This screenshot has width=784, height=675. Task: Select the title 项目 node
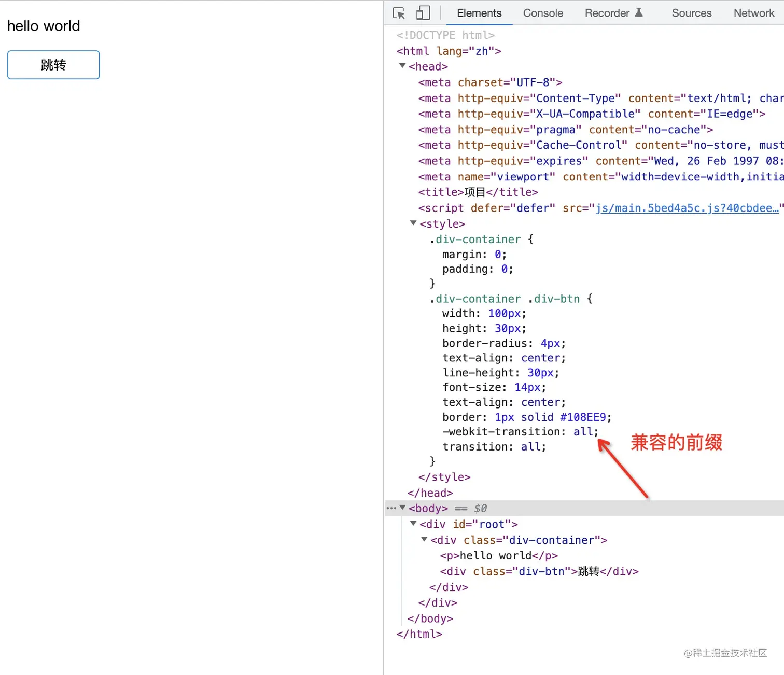click(x=478, y=192)
